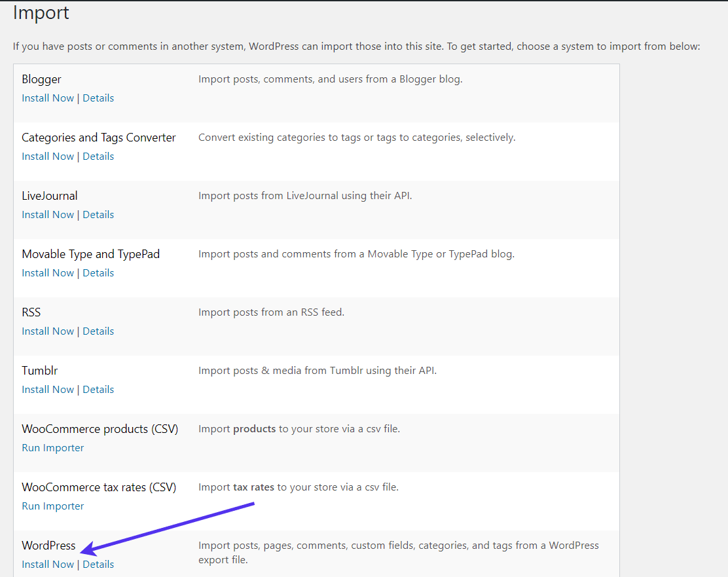
Task: Open Details for the WordPress importer
Action: (98, 564)
